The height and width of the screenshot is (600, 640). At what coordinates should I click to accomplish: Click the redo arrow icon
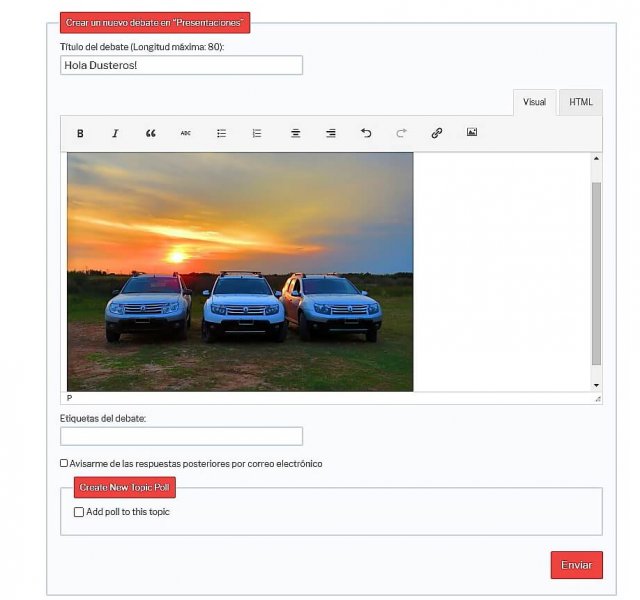point(401,133)
